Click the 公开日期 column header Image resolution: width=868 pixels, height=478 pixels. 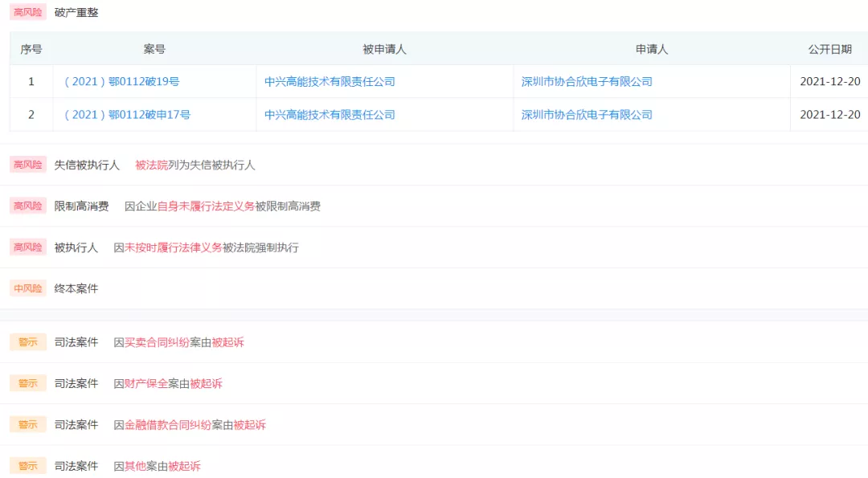point(829,49)
